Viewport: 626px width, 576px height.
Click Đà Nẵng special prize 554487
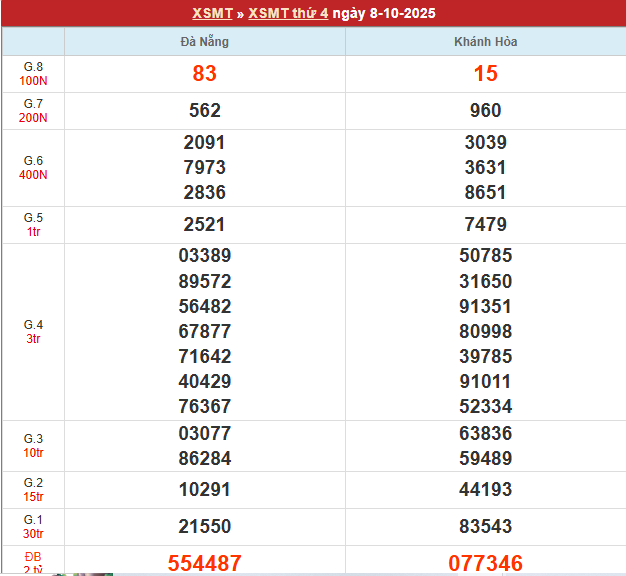(205, 563)
